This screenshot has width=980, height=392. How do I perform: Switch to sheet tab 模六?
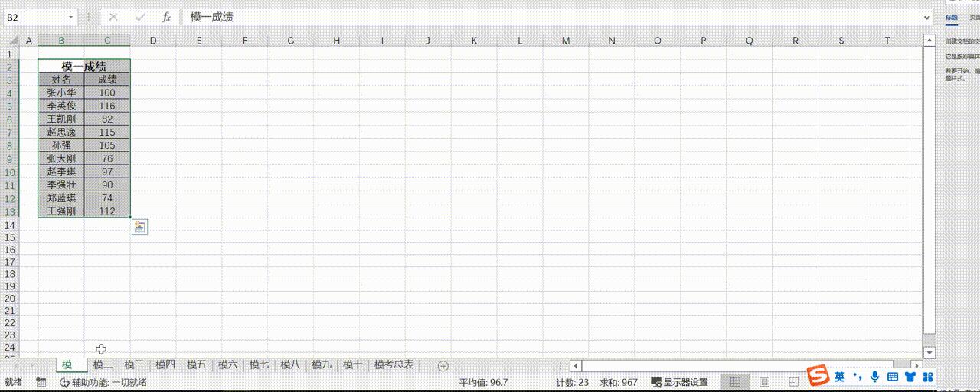coord(228,364)
